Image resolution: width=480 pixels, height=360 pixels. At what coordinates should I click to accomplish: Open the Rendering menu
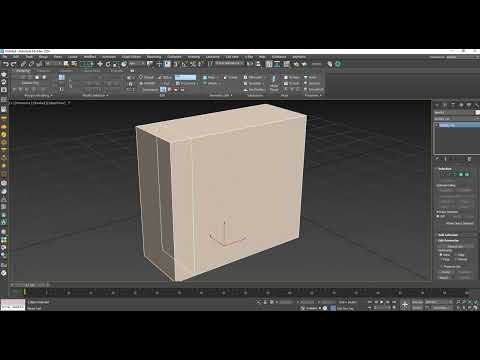[154, 57]
